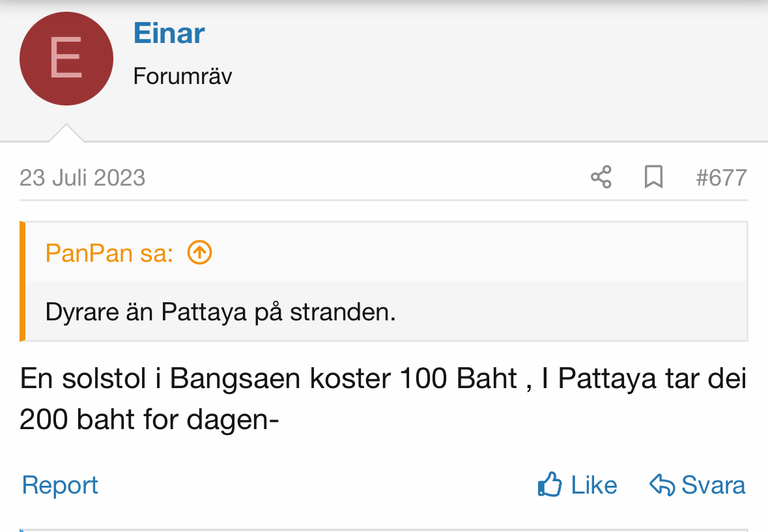
Task: Open the Einar username profile link
Action: click(x=169, y=33)
